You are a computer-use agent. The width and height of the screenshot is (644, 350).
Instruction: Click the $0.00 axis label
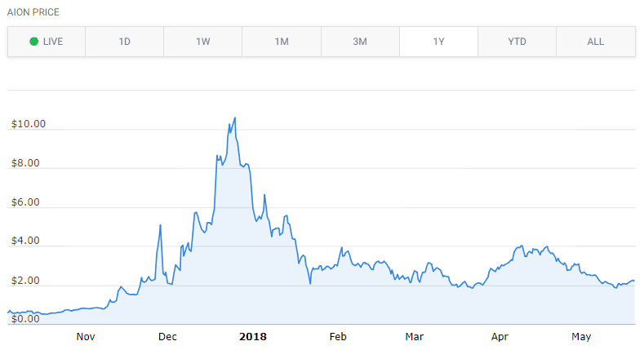(x=25, y=319)
